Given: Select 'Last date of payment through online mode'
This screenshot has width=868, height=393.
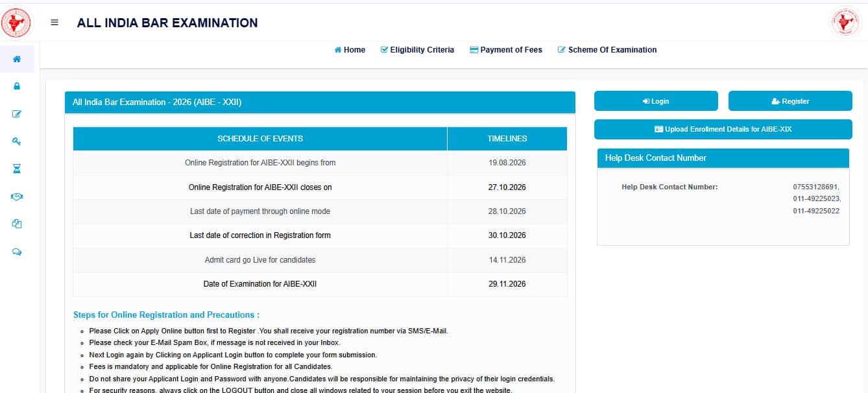Looking at the screenshot, I should 260,211.
